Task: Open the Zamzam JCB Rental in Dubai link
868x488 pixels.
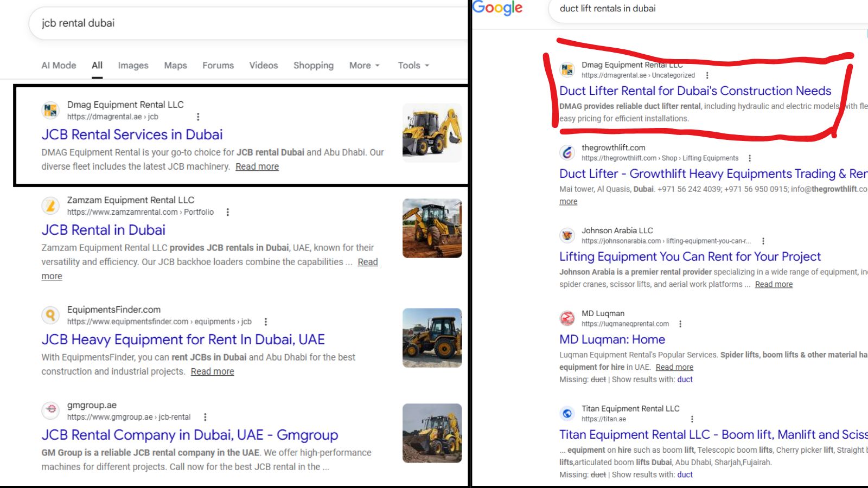Action: pos(103,230)
